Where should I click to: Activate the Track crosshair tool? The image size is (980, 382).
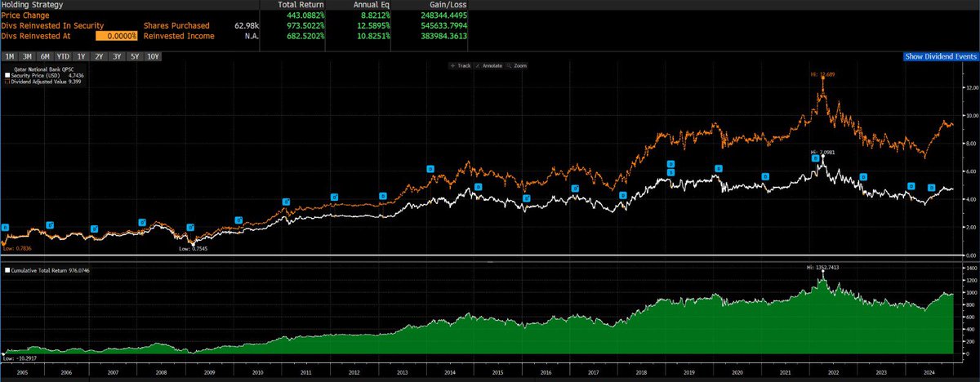click(462, 64)
